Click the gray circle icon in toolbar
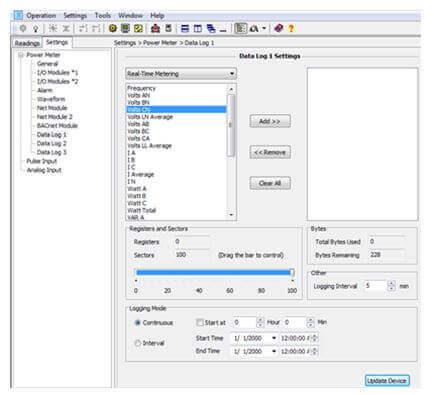The height and width of the screenshot is (395, 434). tap(23, 29)
